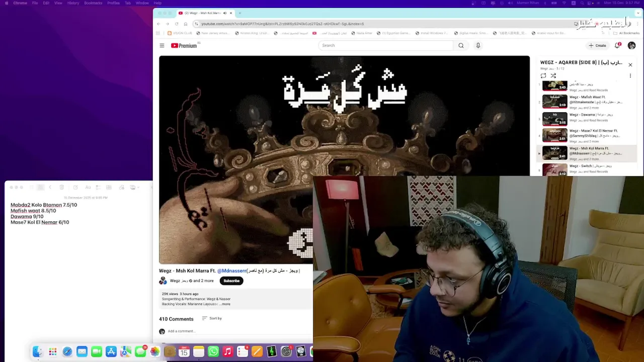Screen dimensions: 644x362
Task: Open Chrome menu in macOS menu bar
Action: tap(20, 3)
